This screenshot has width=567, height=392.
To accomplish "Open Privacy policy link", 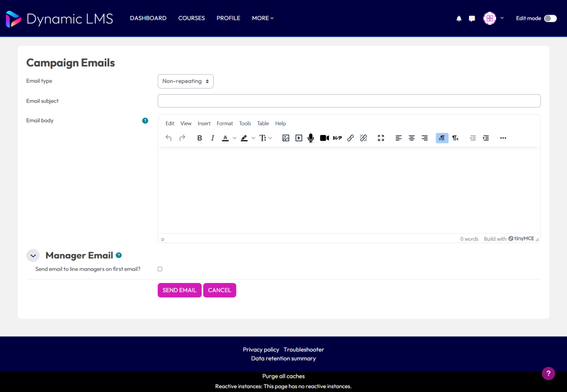I will (x=261, y=350).
